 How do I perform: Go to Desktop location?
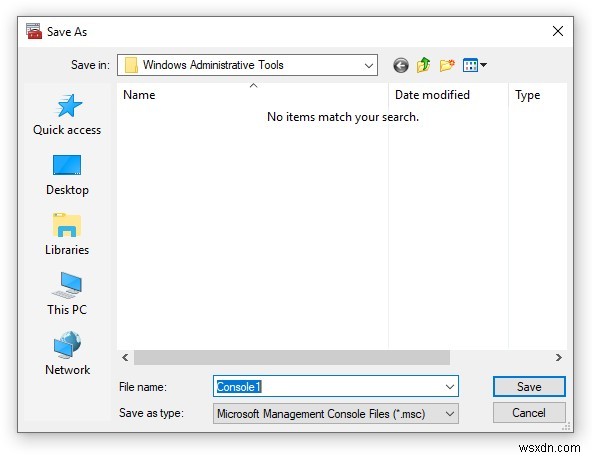pyautogui.click(x=67, y=174)
